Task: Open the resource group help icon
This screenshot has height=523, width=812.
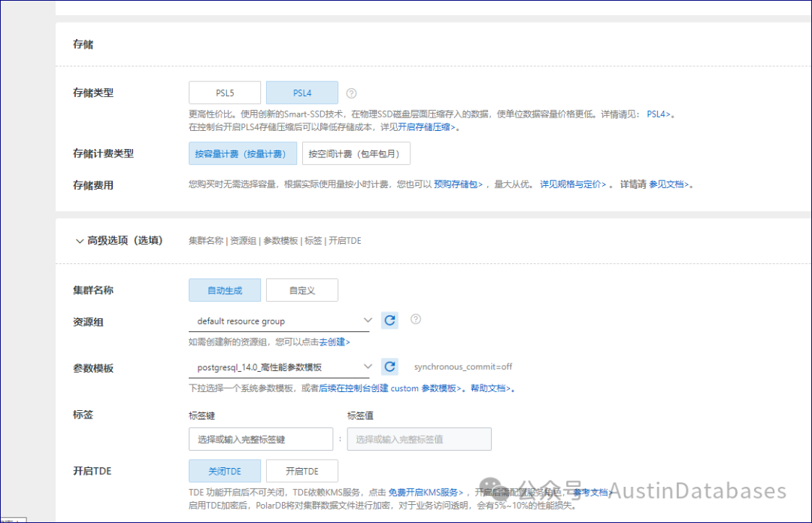Action: click(415, 319)
